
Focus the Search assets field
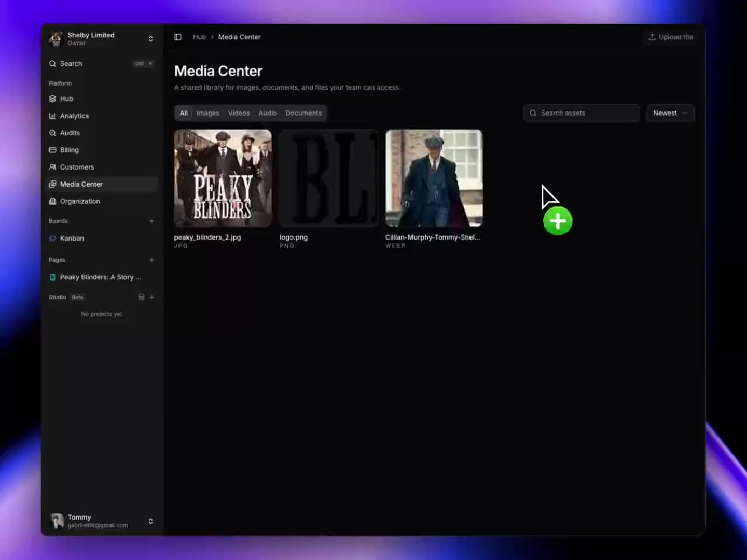coord(582,113)
